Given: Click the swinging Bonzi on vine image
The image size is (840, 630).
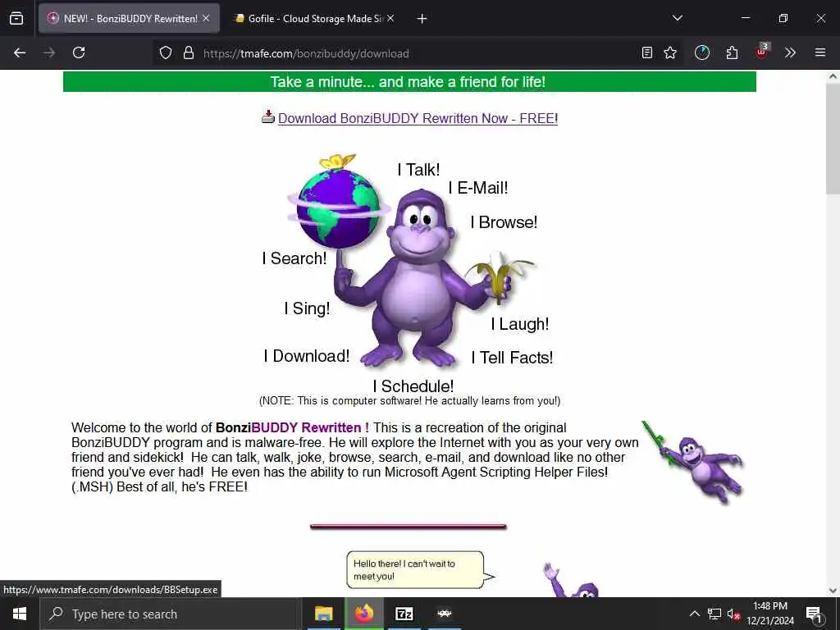Looking at the screenshot, I should pos(693,463).
